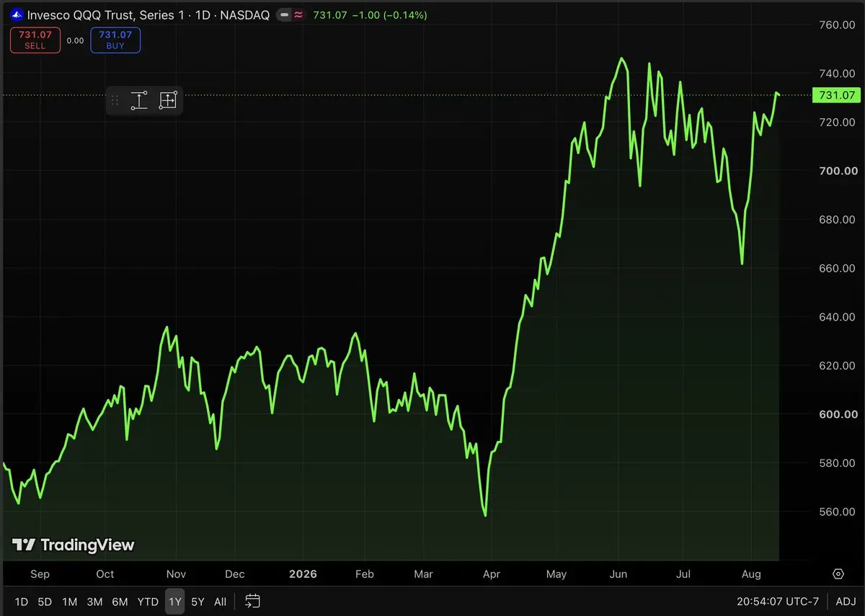
Task: Select the 1M time range
Action: pyautogui.click(x=69, y=602)
